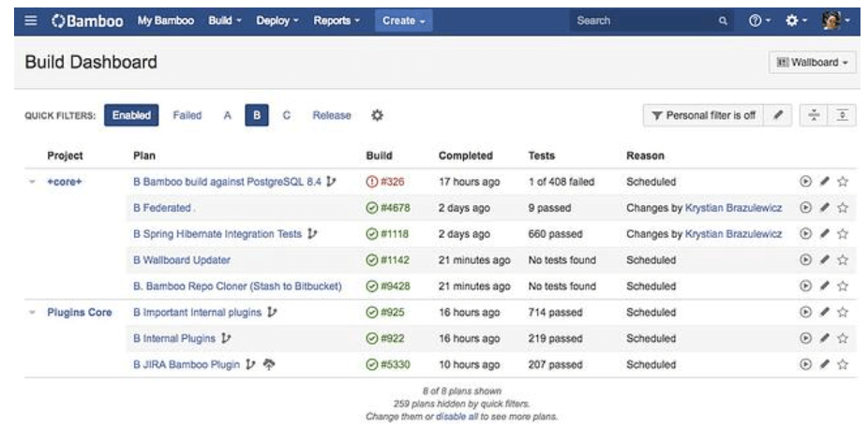This screenshot has width=868, height=442.
Task: Toggle the B quick filter
Action: (x=257, y=115)
